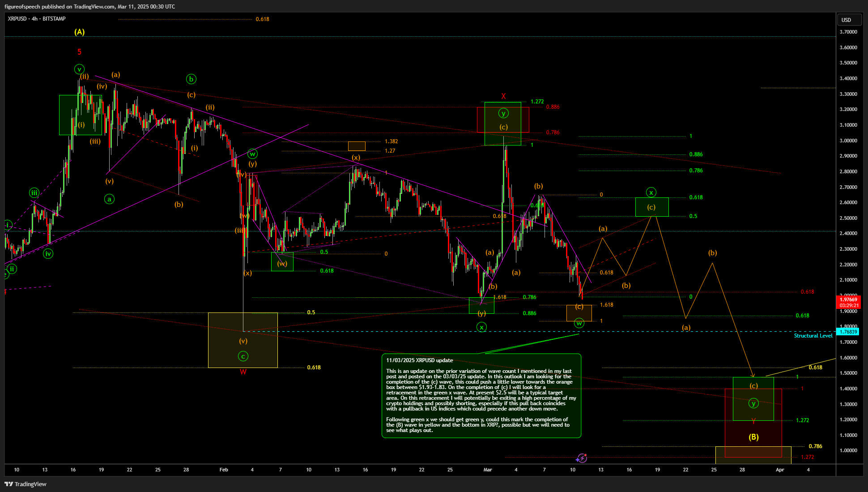Viewport: 868px width, 492px height.
Task: Click the orange 0.618 label at chart top
Action: [262, 19]
